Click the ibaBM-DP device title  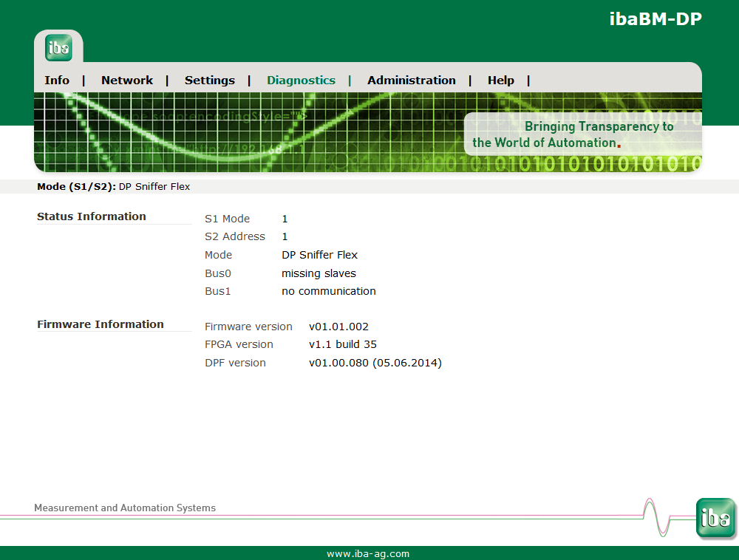coord(655,19)
